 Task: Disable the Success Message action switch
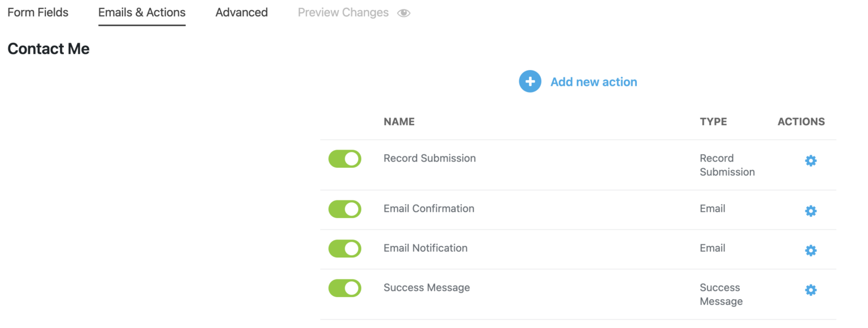coord(345,288)
